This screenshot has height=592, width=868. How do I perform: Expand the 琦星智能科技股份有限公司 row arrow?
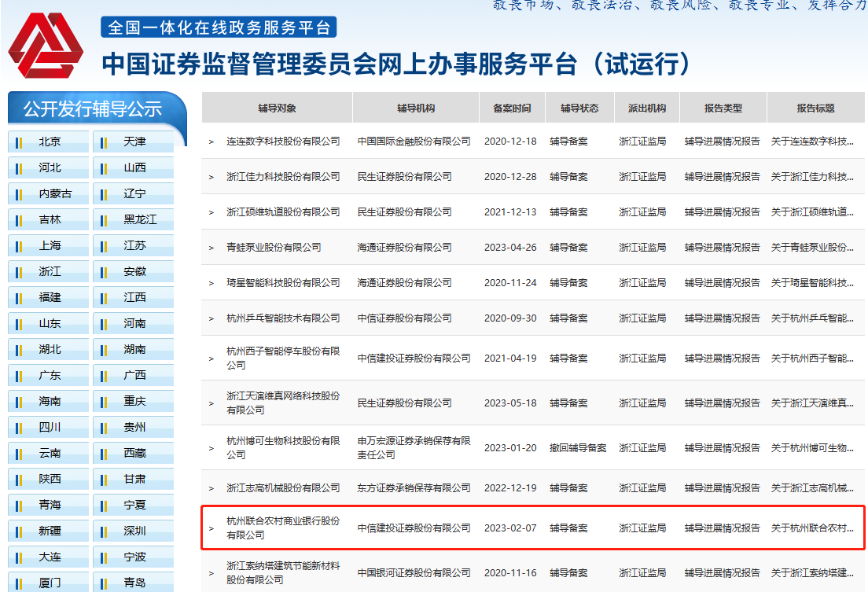pos(211,284)
